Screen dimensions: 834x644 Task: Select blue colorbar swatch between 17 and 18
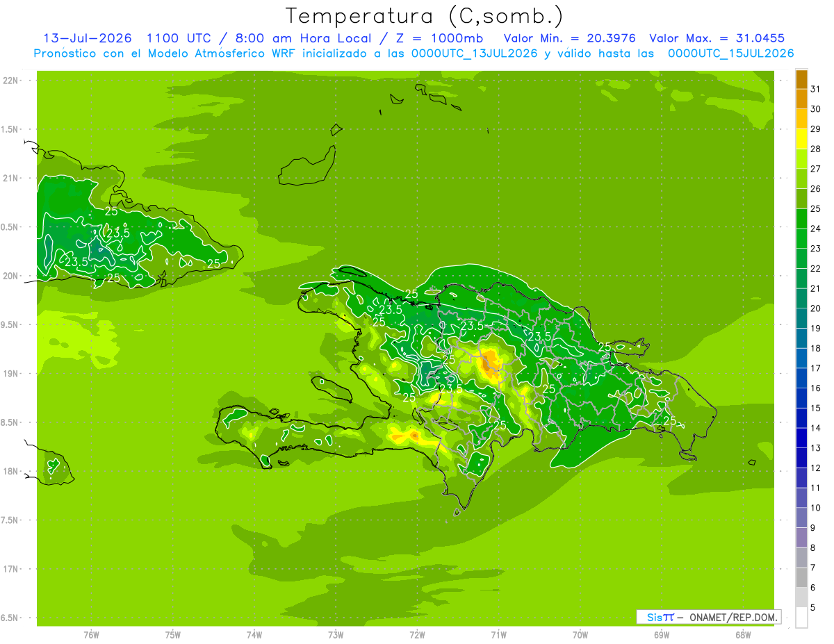[801, 358]
